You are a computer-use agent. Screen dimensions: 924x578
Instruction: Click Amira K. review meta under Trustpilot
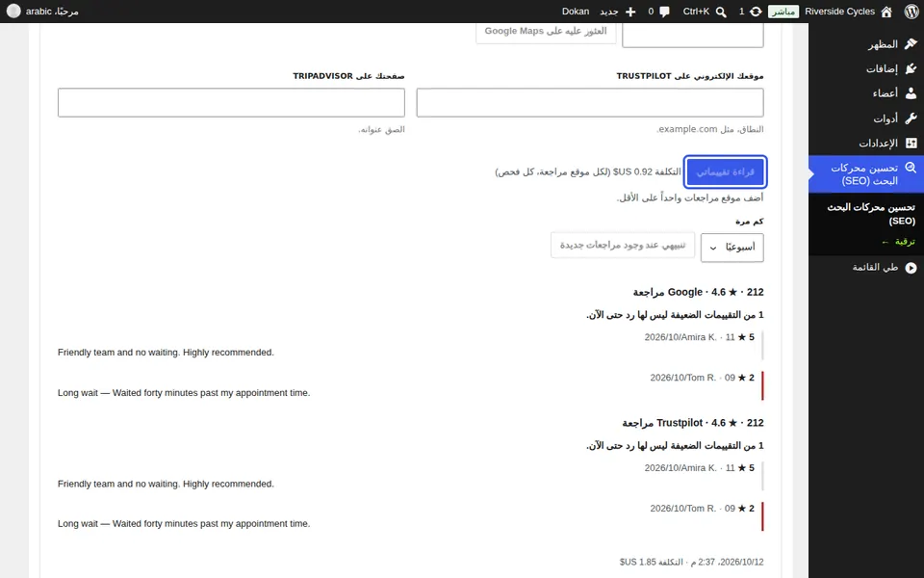[x=700, y=468]
